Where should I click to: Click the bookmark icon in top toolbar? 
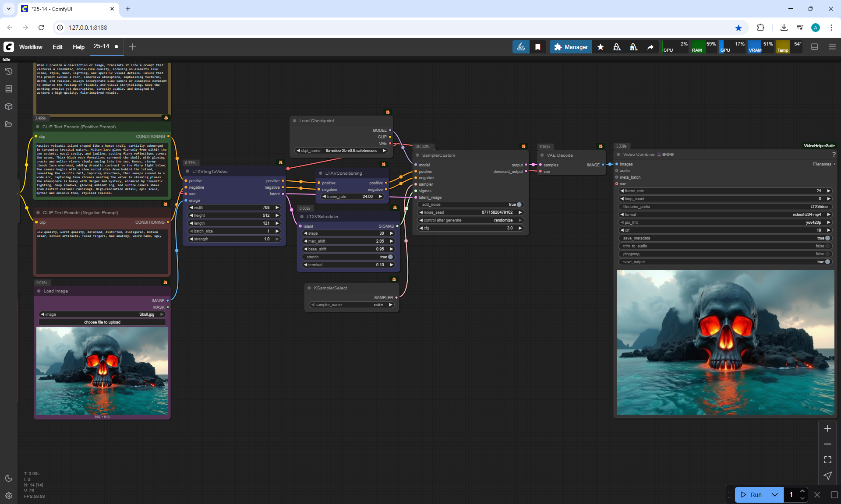pos(538,47)
